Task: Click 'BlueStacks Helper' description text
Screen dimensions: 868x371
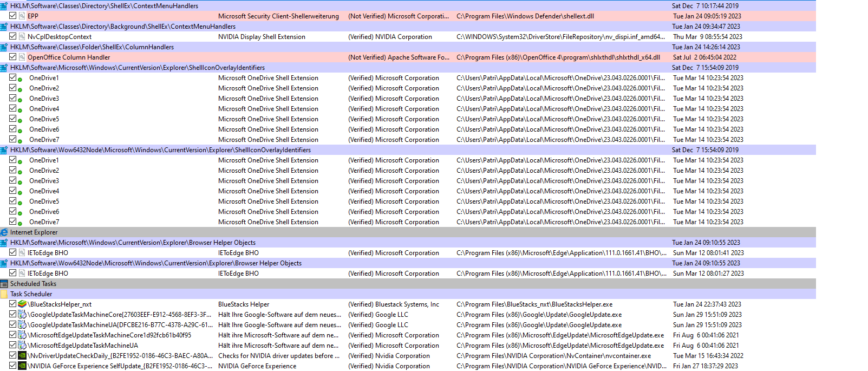Action: point(244,304)
